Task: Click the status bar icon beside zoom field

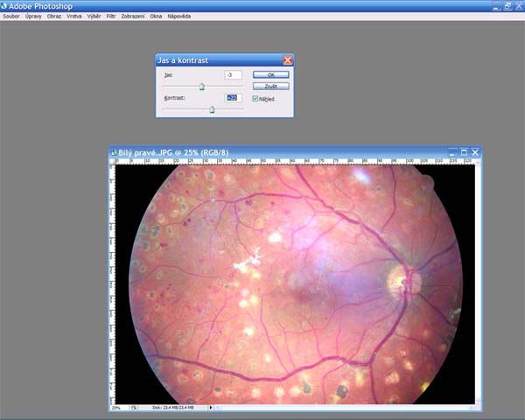Action: (x=134, y=408)
